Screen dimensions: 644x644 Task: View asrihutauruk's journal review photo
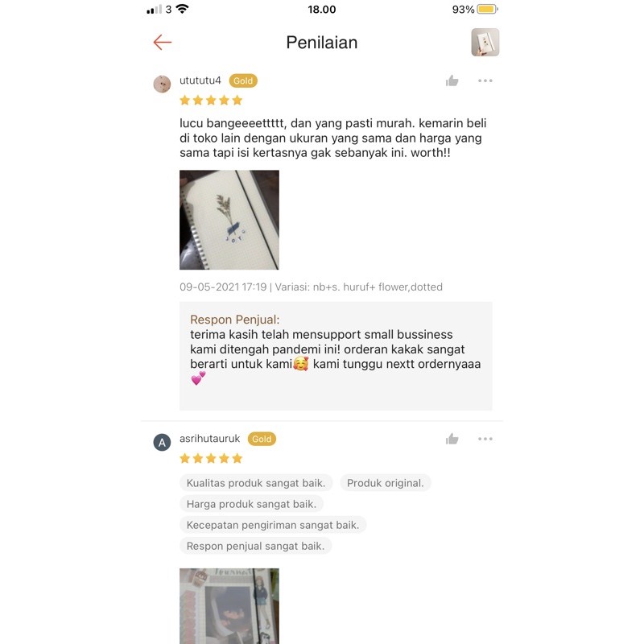coord(229,606)
